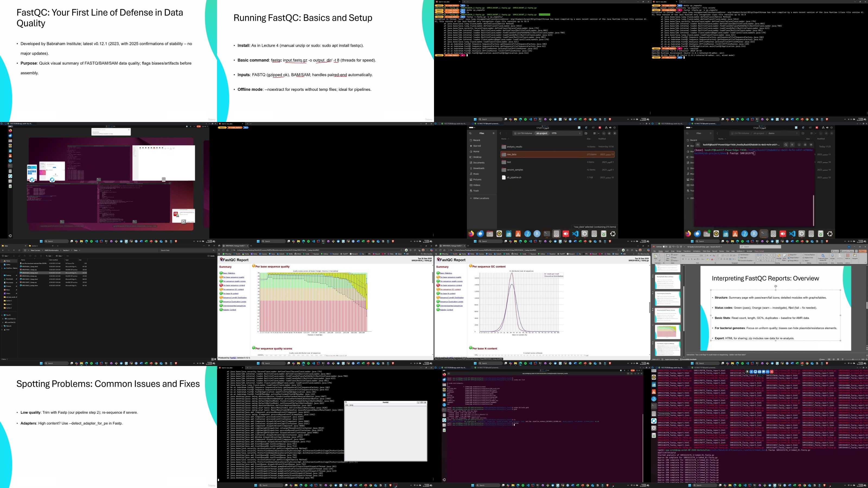Open the Slide Show ribbon tab
Screen dimensions: 868x488
(707, 251)
